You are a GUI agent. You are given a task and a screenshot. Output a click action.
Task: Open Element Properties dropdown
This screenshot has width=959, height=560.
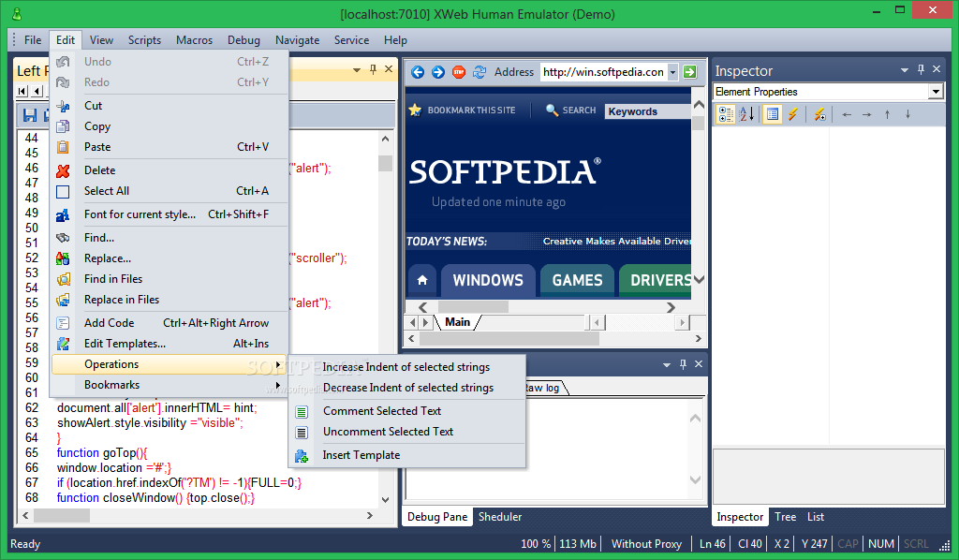click(936, 92)
